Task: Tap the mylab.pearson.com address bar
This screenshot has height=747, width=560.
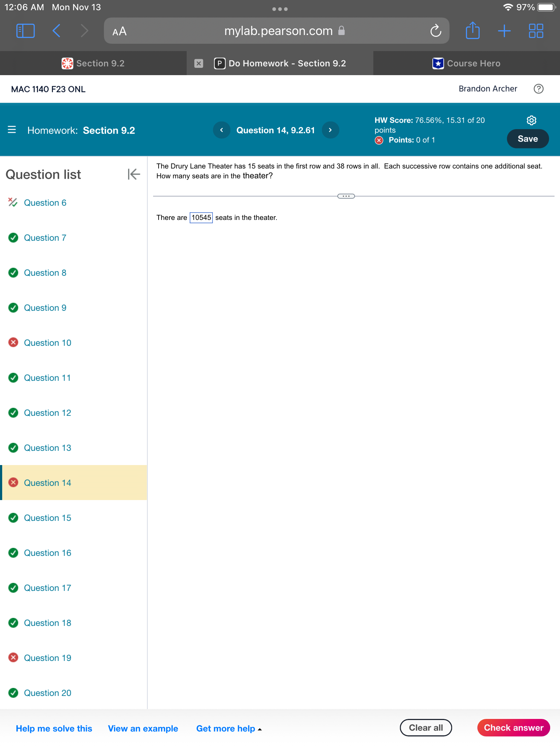Action: tap(276, 31)
